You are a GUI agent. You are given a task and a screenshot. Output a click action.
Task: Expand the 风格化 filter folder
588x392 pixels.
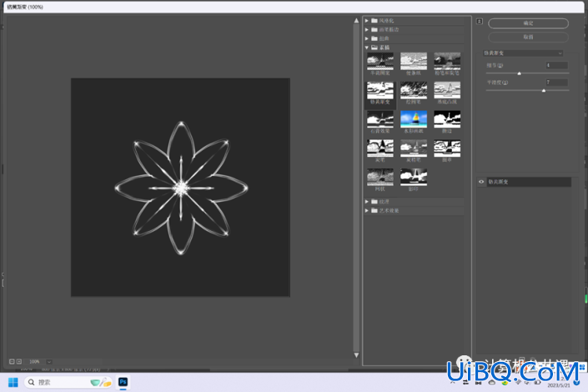coord(367,21)
